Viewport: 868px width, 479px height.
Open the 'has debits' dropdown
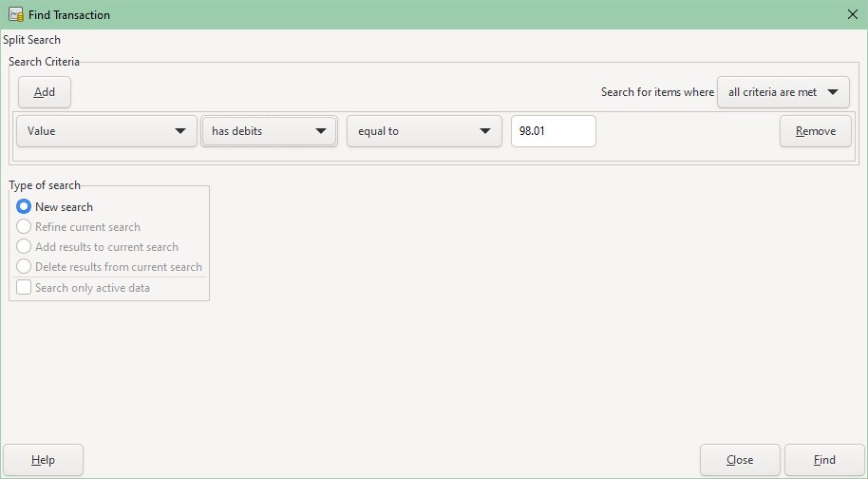pyautogui.click(x=269, y=131)
